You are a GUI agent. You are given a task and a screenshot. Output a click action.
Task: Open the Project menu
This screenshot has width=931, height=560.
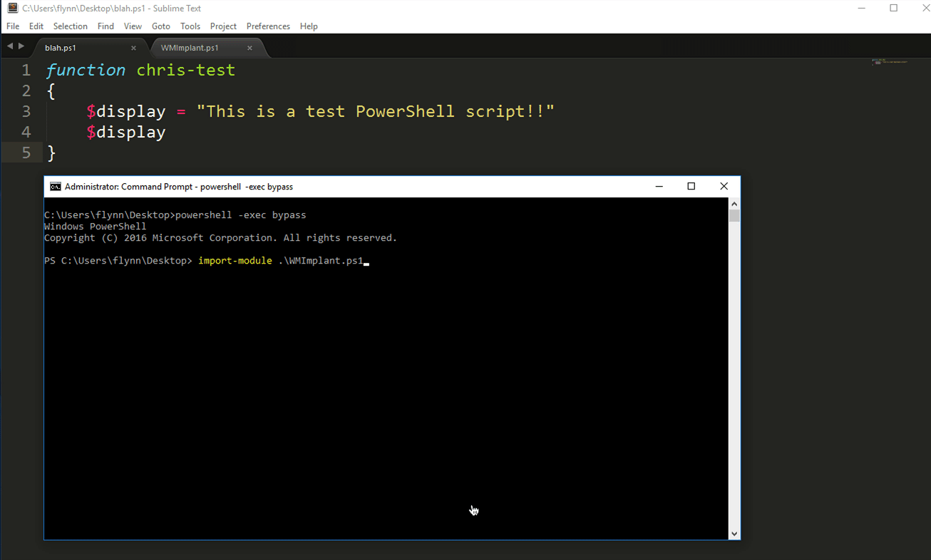pyautogui.click(x=223, y=26)
